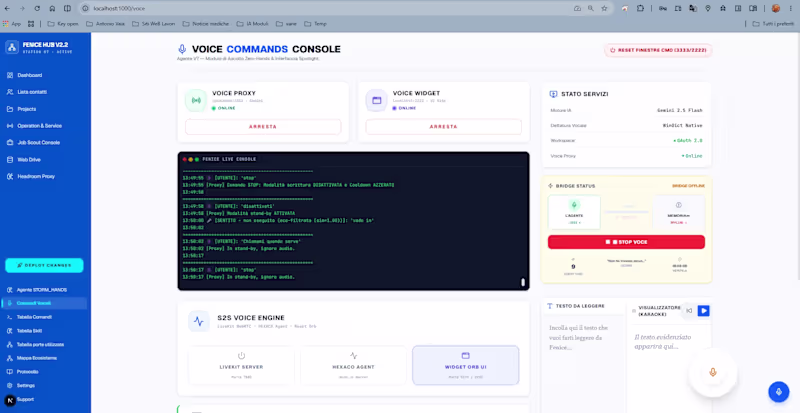Open Job Scout Console
800x413 pixels.
pos(38,142)
